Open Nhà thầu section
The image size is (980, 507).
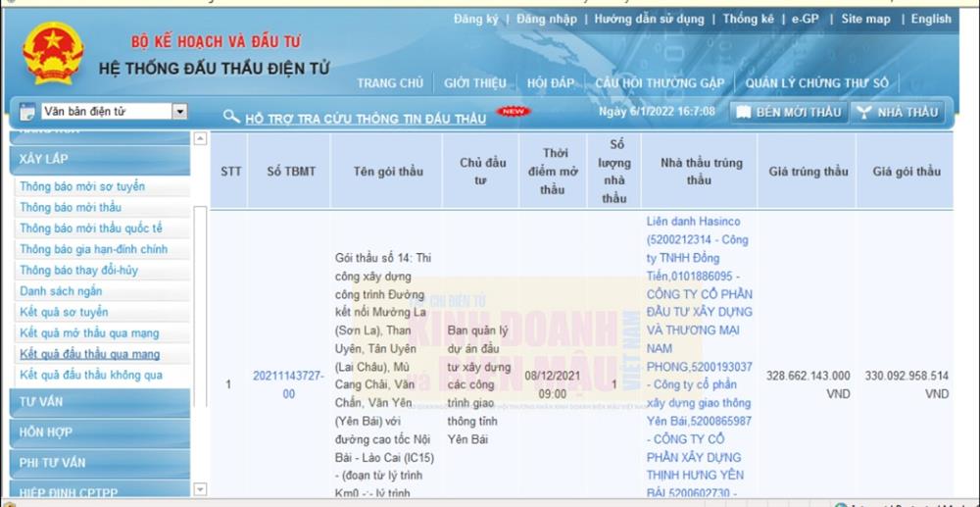pyautogui.click(x=898, y=112)
